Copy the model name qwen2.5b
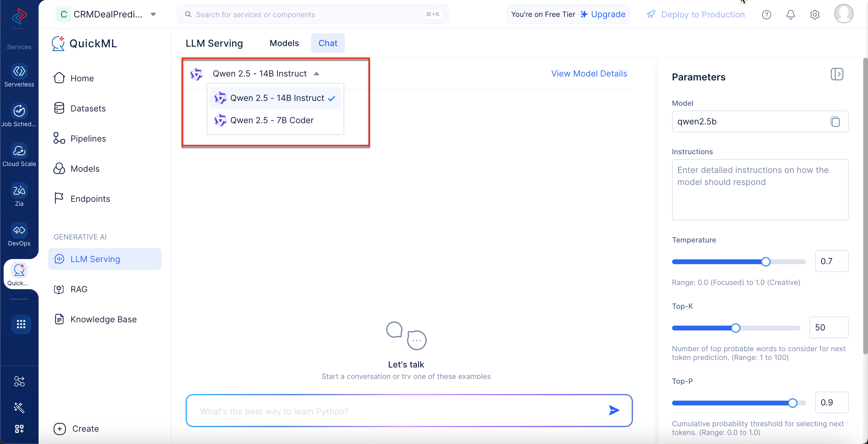Viewport: 868px width, 444px height. (835, 122)
